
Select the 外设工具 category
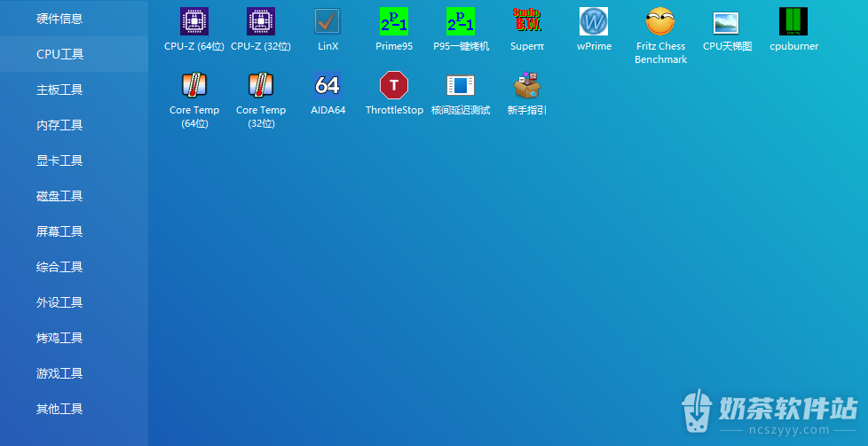(75, 302)
